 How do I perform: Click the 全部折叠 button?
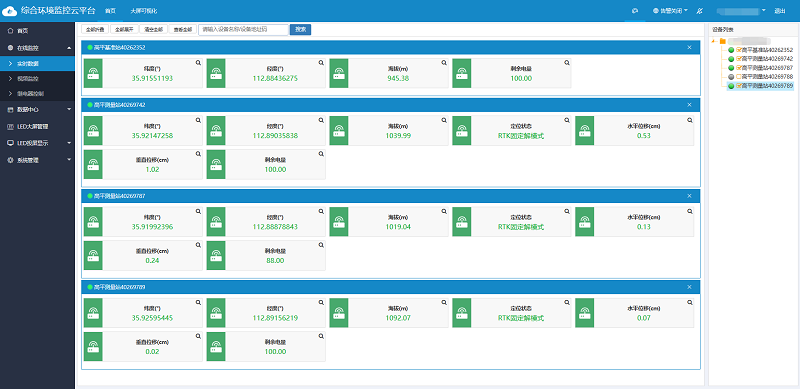[x=94, y=30]
